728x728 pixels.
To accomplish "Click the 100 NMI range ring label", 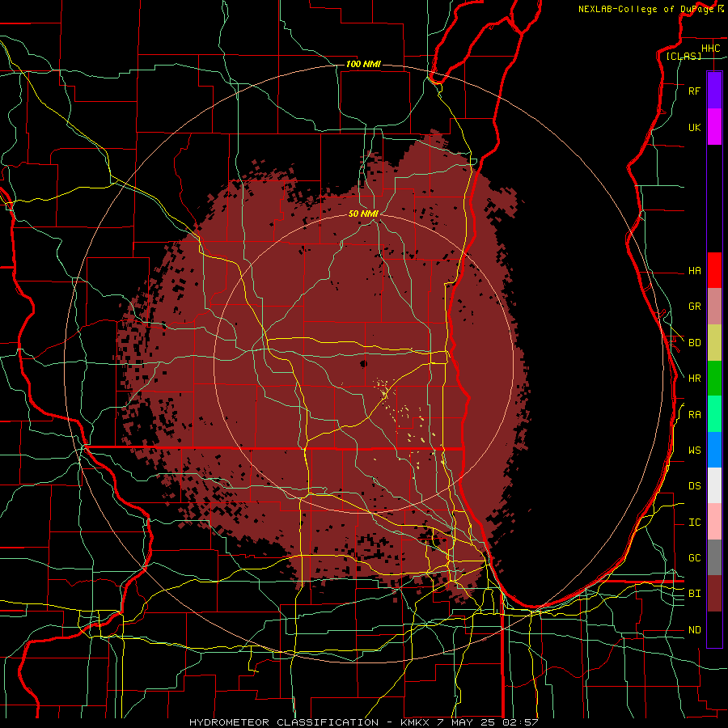I will 363,64.
